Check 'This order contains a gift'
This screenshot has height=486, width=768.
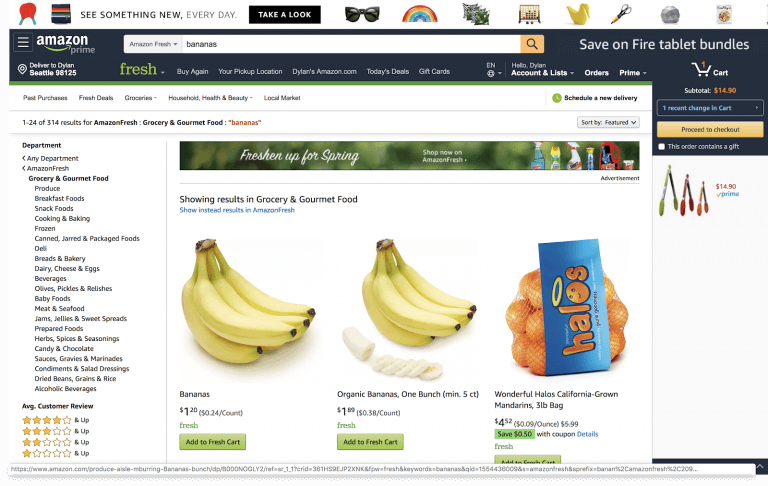coord(662,146)
